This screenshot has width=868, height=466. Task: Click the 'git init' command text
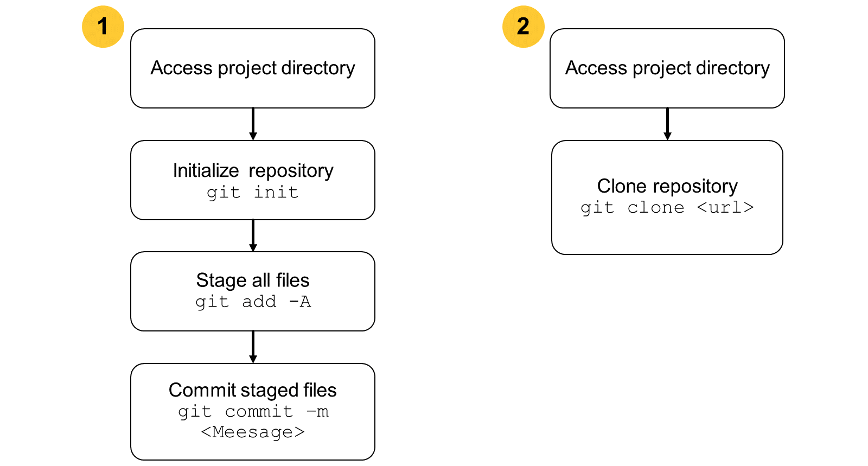point(253,192)
